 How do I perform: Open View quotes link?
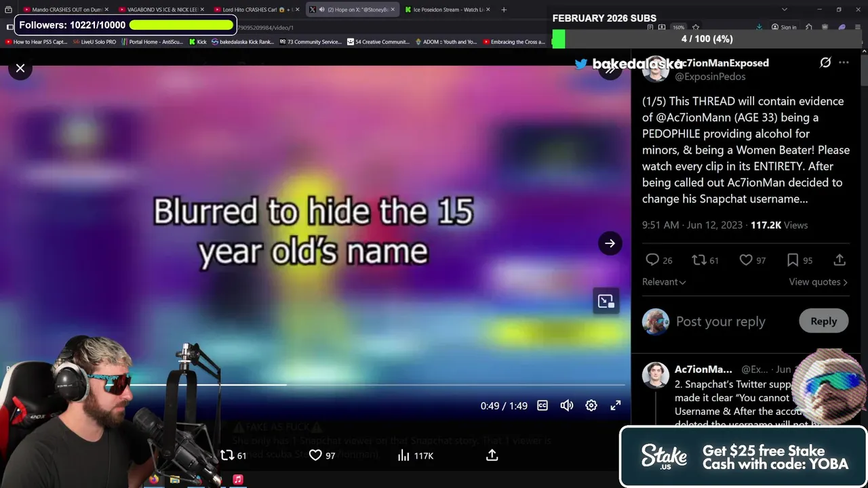click(x=818, y=282)
